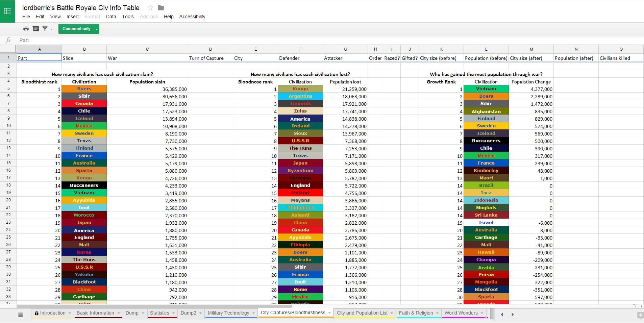The width and height of the screenshot is (644, 323).
Task: Click the toolbar icon right of print
Action: coord(35,29)
